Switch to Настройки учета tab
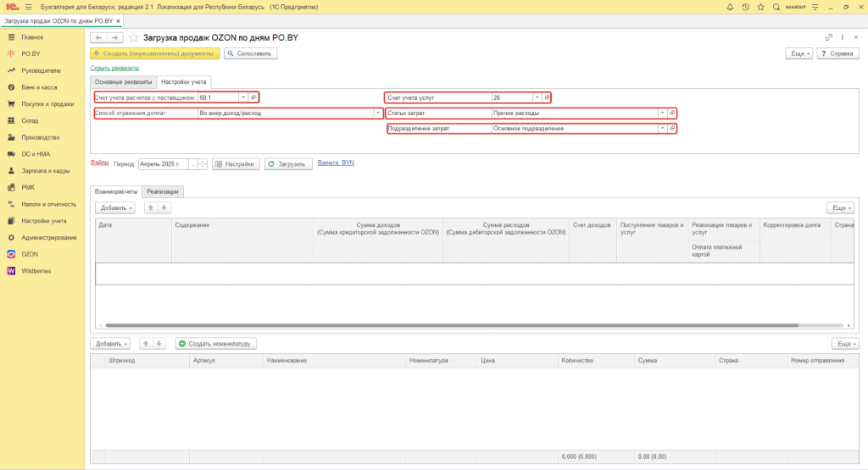The width and height of the screenshot is (868, 470). (183, 82)
